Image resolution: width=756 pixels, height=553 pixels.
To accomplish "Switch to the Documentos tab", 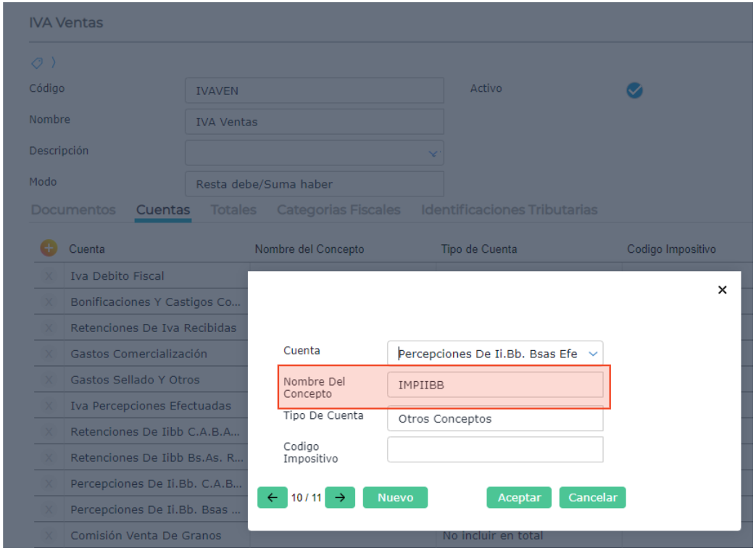I will point(73,210).
